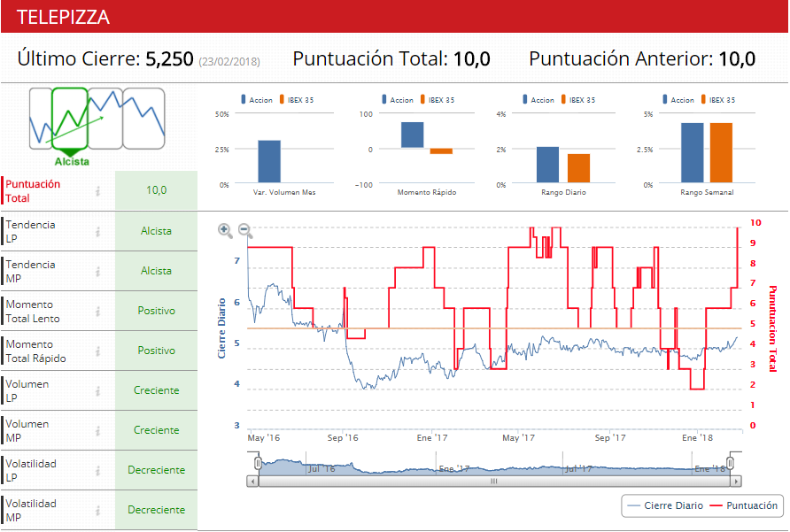Click the TELEPIZZA header title

(63, 17)
